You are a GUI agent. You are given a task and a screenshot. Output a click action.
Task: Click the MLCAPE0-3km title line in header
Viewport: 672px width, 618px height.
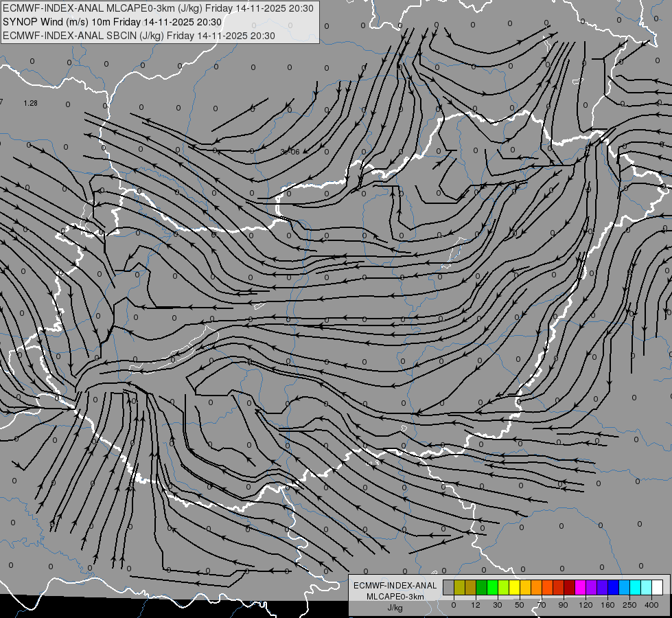[x=158, y=8]
